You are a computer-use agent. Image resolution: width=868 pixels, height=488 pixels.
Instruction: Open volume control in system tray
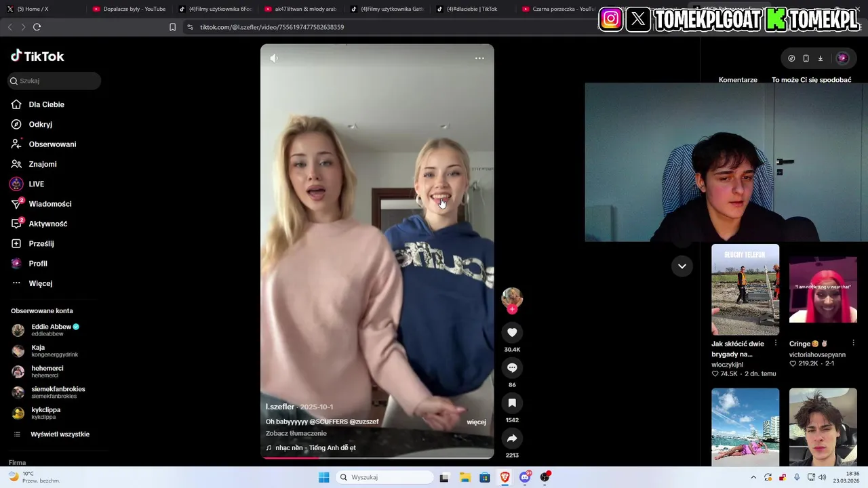(822, 477)
